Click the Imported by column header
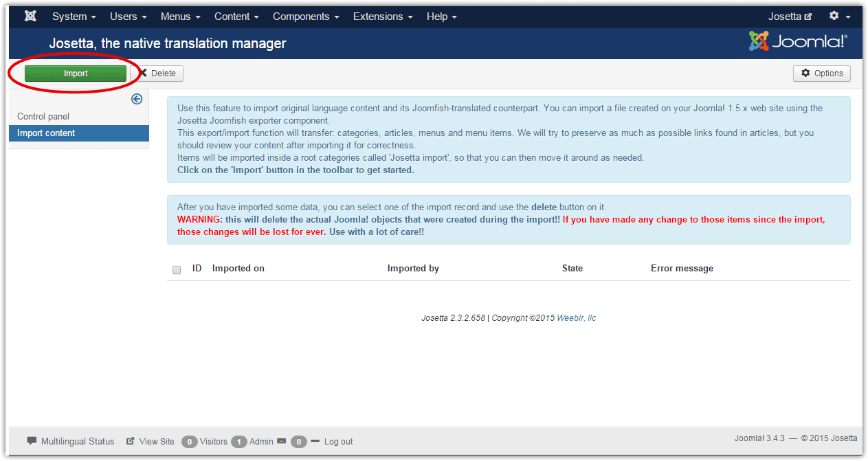868x461 pixels. [x=413, y=268]
